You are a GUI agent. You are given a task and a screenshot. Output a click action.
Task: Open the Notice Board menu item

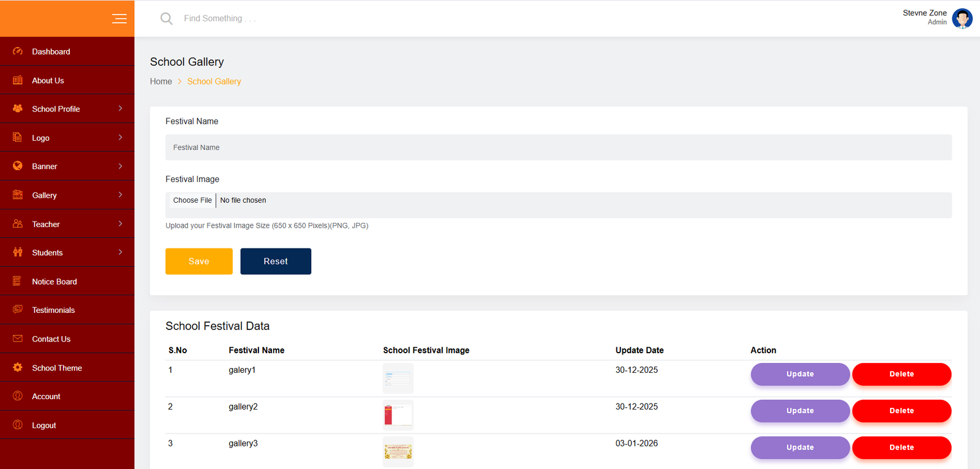pyautogui.click(x=67, y=282)
